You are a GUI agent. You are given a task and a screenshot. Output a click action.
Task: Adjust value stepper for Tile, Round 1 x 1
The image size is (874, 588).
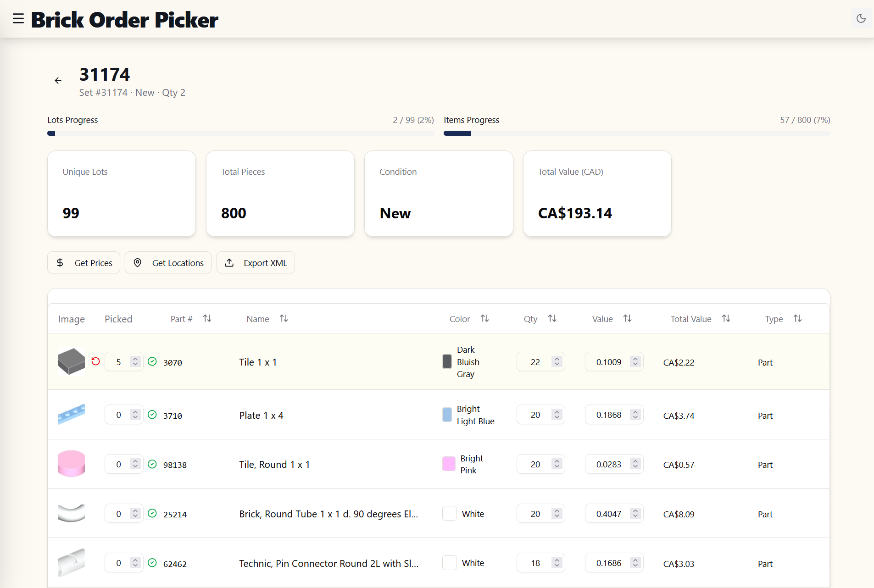click(x=635, y=464)
